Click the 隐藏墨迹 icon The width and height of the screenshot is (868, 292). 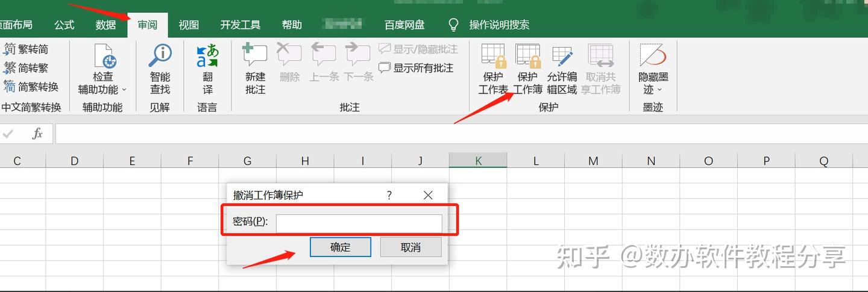coord(653,55)
